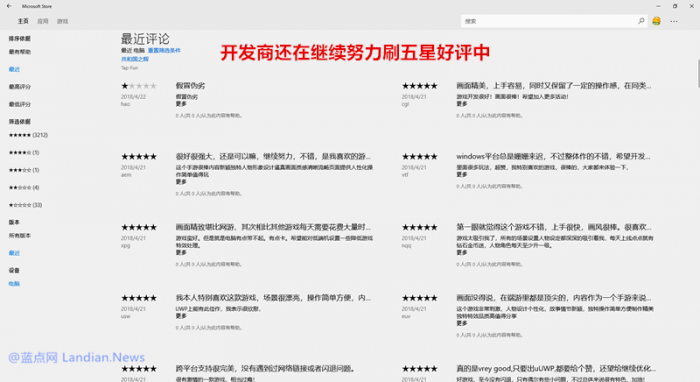Image resolution: width=700 pixels, height=382 pixels.
Task: Click reviewer name vtf
Action: (x=405, y=175)
